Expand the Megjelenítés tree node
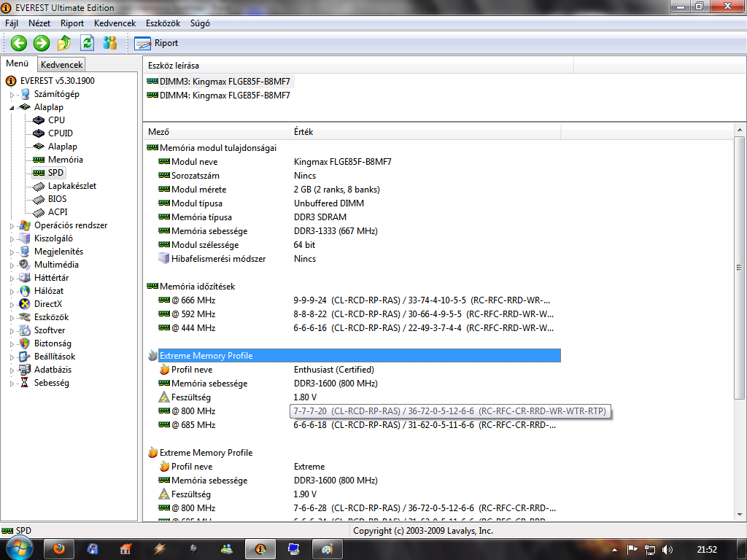 coord(12,252)
